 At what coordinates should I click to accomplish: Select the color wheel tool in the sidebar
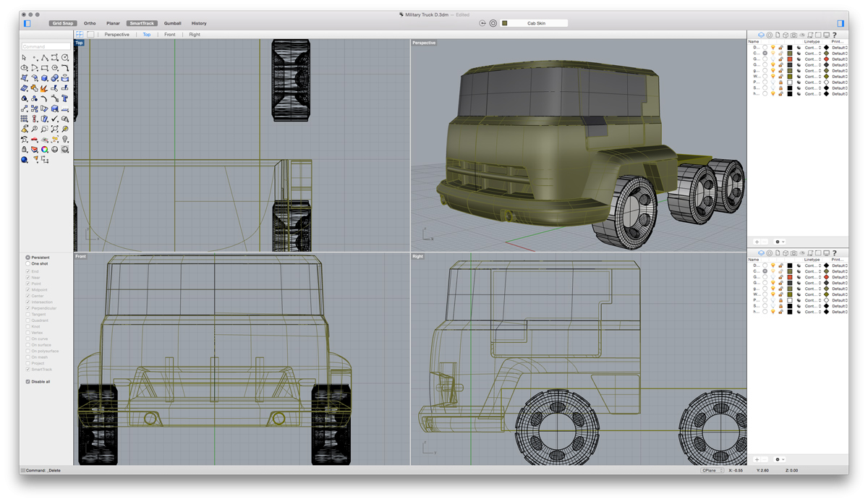(43, 150)
